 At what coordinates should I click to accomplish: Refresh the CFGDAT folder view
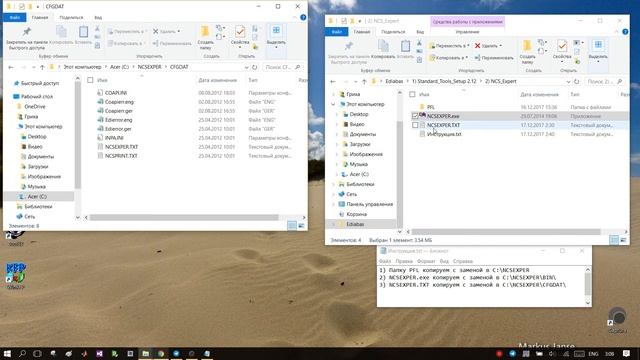[x=254, y=67]
